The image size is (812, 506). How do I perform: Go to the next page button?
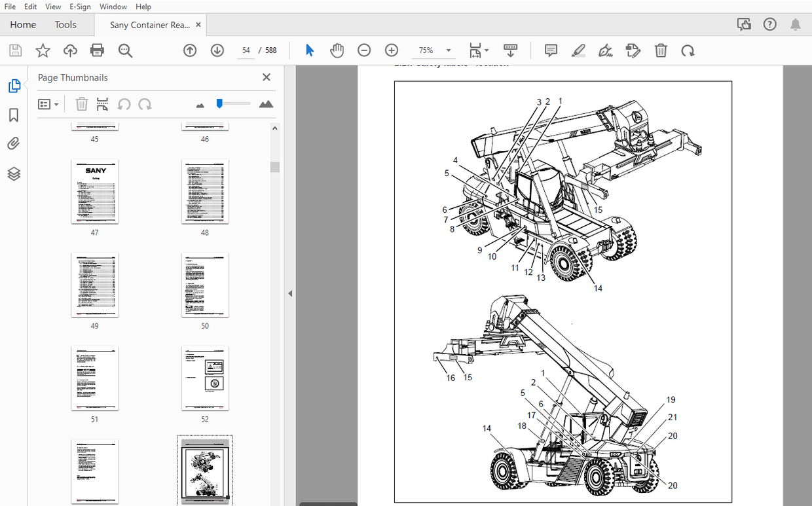point(217,50)
